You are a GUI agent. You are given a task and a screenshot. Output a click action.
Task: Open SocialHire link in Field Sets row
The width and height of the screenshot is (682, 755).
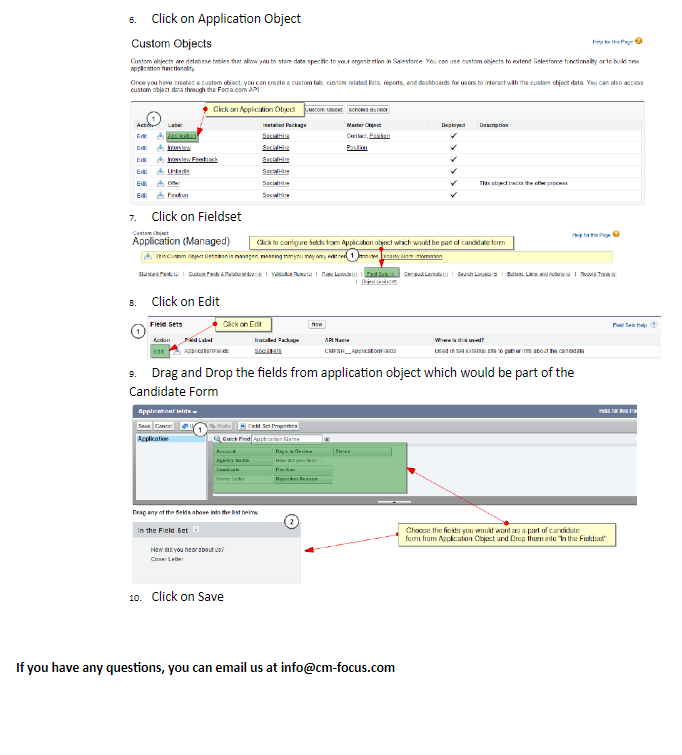point(268,351)
